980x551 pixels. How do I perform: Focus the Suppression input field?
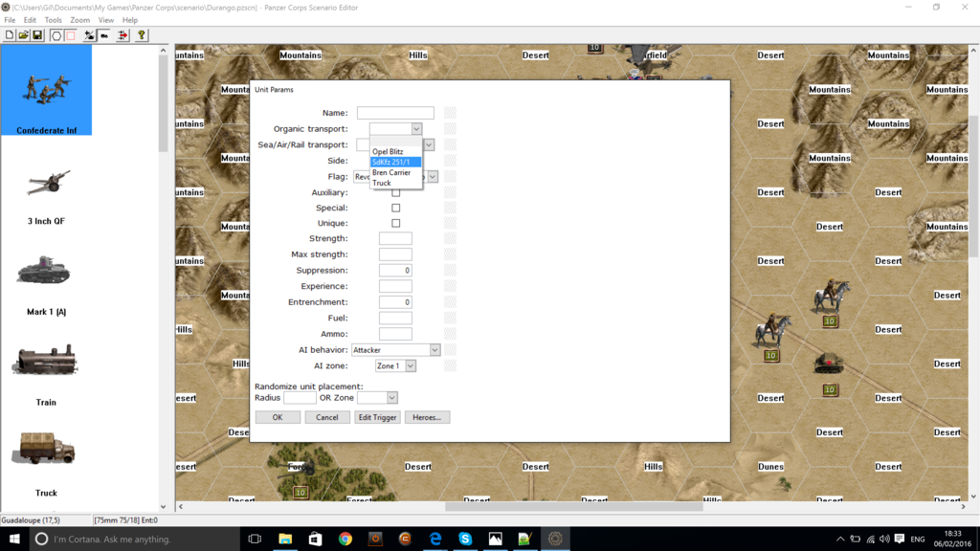tap(395, 271)
